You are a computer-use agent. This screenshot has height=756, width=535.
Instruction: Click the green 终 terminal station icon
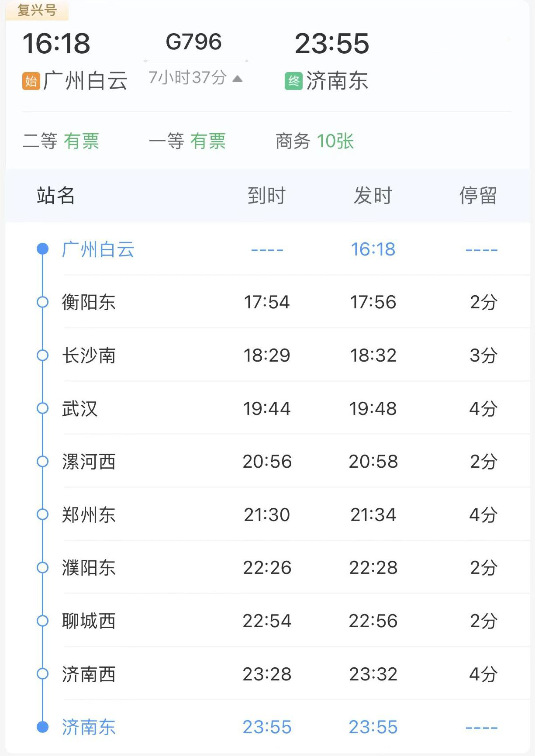pyautogui.click(x=293, y=81)
